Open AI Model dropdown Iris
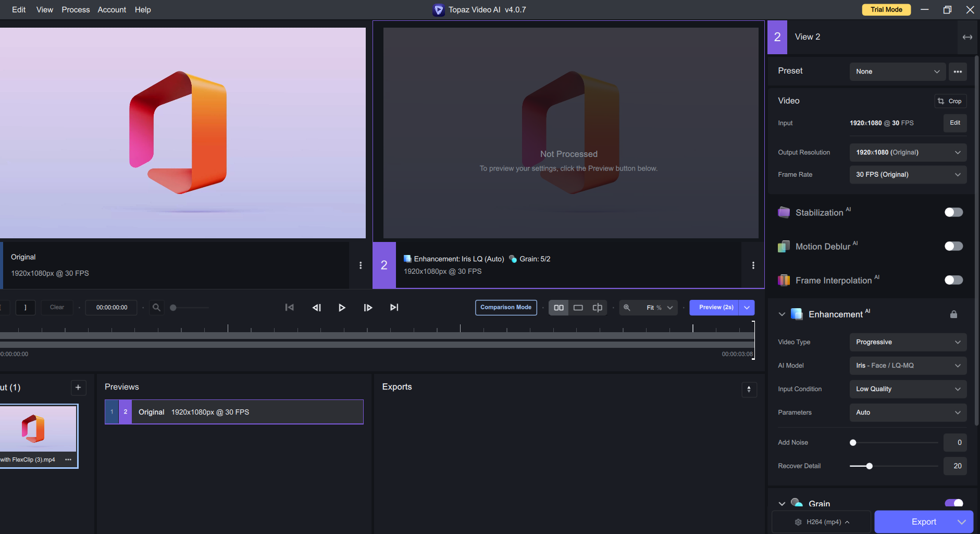Screen dimensions: 980x534 tap(908, 366)
